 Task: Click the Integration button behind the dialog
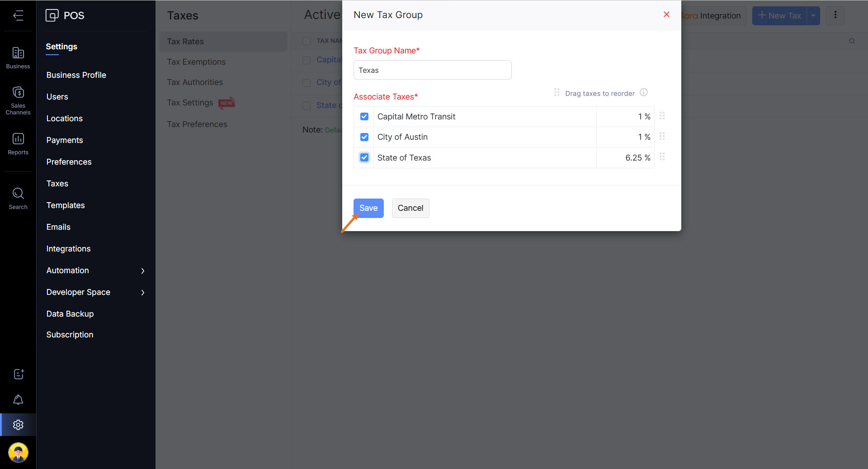pyautogui.click(x=713, y=16)
